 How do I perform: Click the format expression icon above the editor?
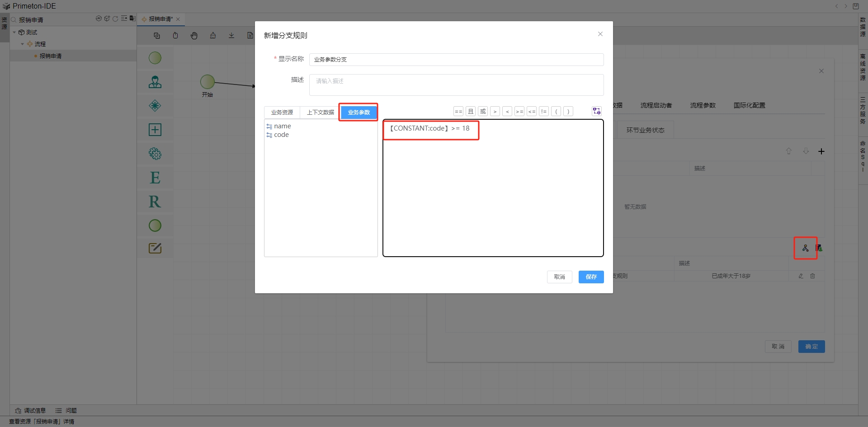tap(596, 111)
